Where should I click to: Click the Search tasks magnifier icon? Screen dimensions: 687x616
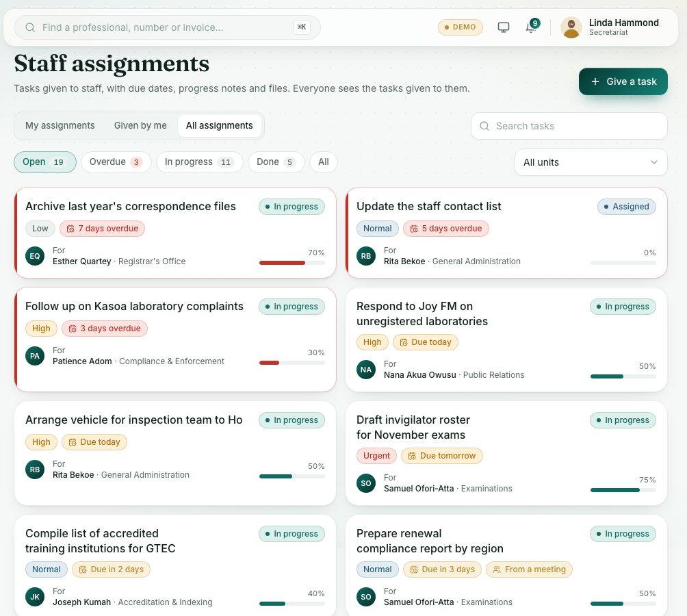click(484, 126)
